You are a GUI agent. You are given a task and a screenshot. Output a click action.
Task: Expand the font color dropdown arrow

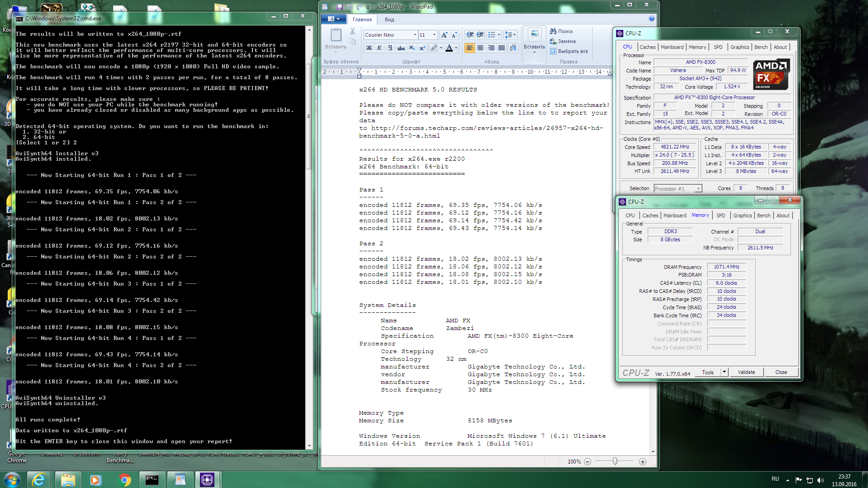(x=456, y=48)
